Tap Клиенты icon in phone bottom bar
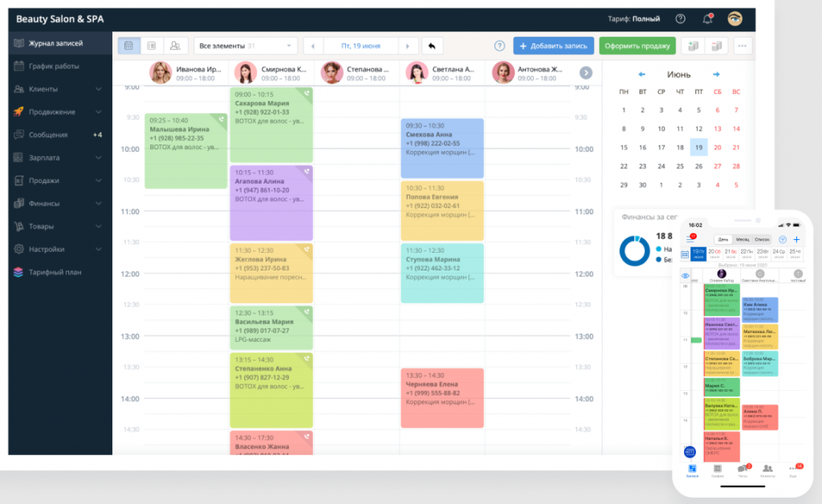This screenshot has height=504, width=822. pos(767,470)
